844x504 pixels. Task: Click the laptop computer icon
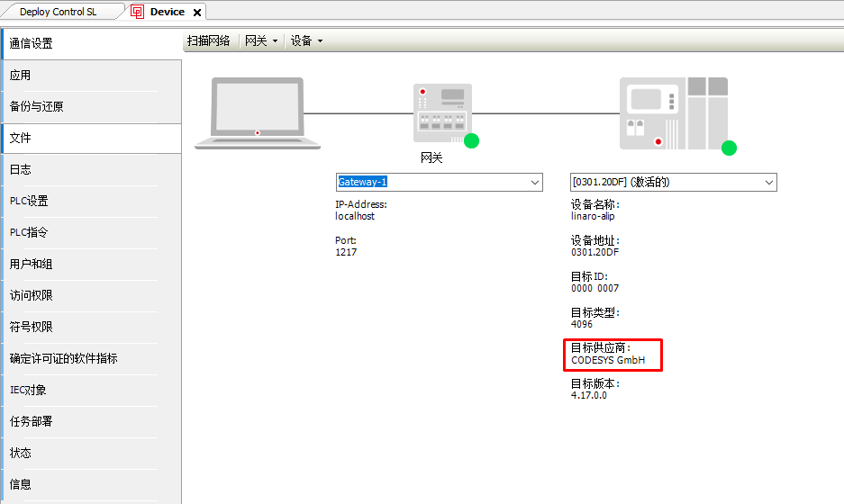click(x=258, y=113)
